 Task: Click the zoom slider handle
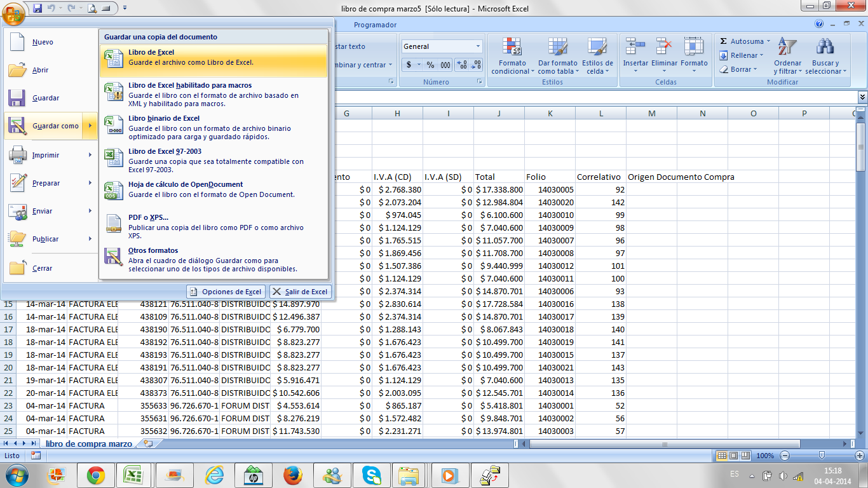822,456
